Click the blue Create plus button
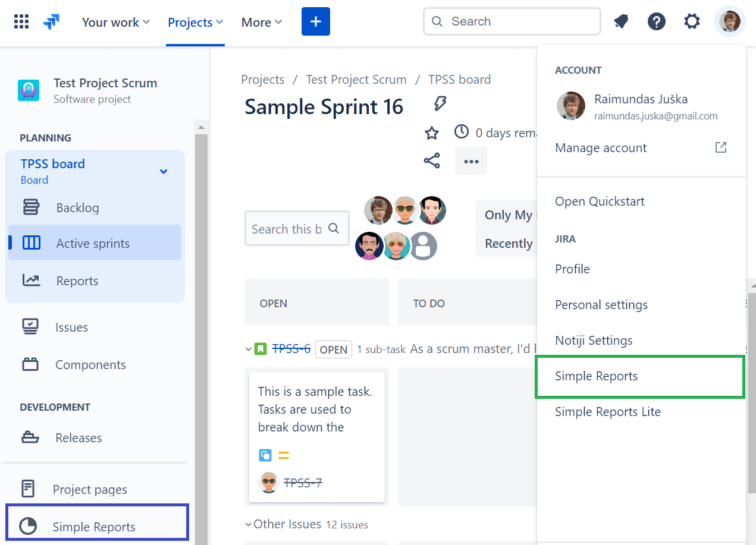 315,22
